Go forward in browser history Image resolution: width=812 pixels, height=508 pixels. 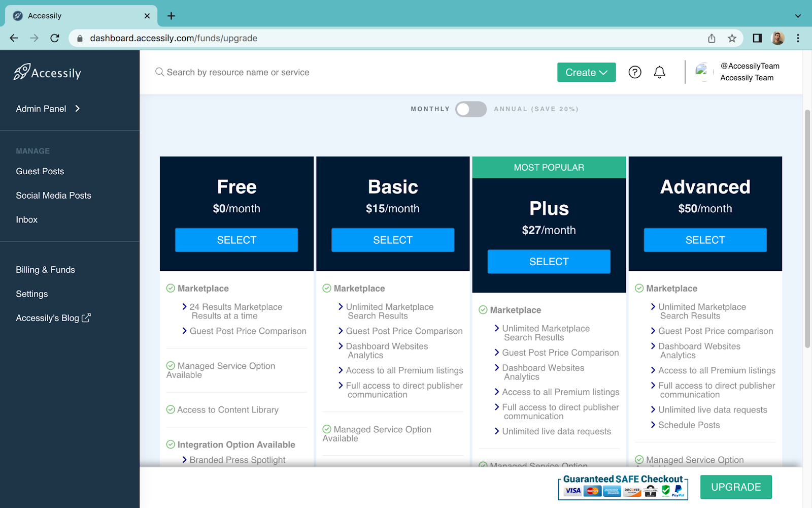click(x=34, y=38)
